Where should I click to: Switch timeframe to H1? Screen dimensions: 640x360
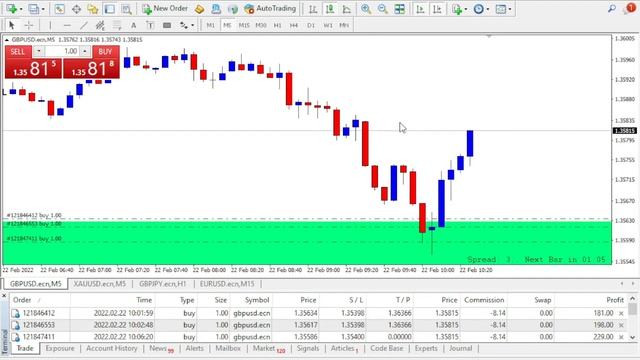[278, 25]
